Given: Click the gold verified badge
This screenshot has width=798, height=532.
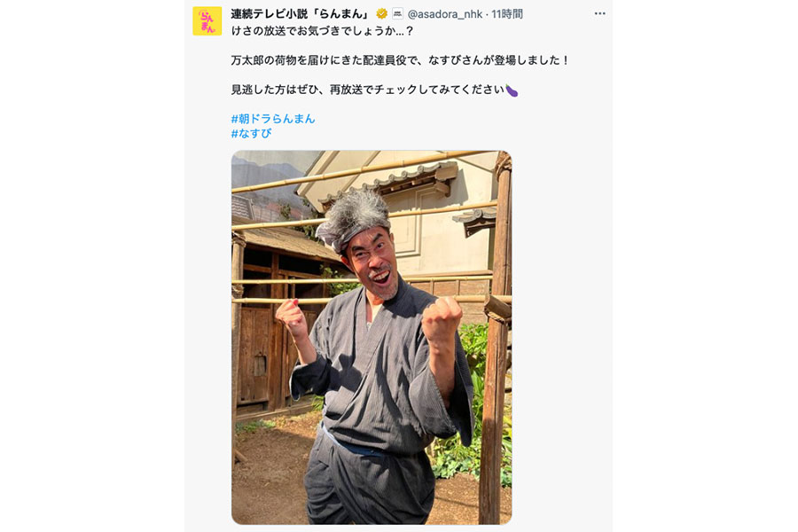Looking at the screenshot, I should 381,14.
